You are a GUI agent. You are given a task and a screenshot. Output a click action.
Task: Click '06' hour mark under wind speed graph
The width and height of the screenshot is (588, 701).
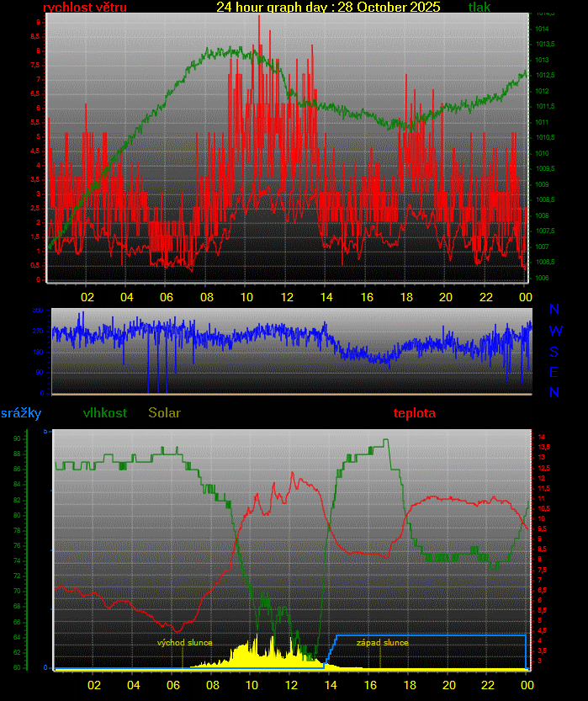pos(166,297)
